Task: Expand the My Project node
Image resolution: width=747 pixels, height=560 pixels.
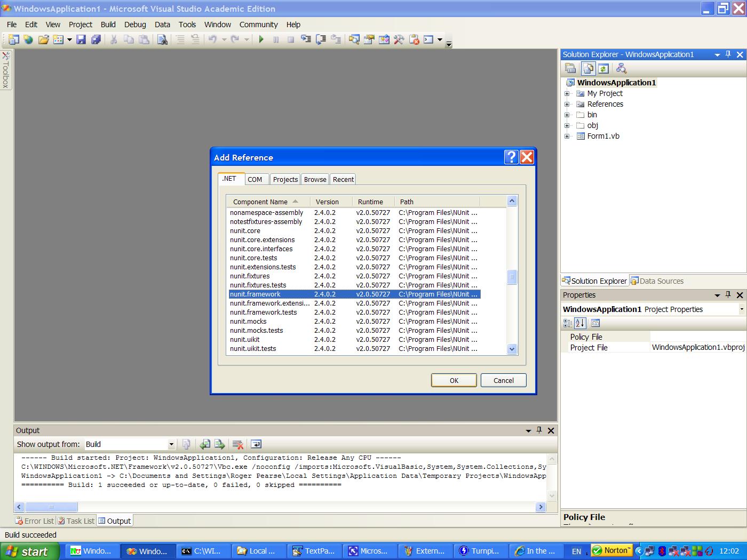Action: pos(567,93)
